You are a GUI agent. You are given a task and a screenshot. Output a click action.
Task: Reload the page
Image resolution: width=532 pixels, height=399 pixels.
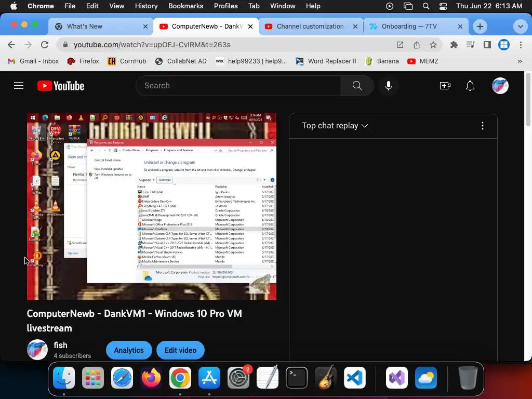(x=45, y=45)
